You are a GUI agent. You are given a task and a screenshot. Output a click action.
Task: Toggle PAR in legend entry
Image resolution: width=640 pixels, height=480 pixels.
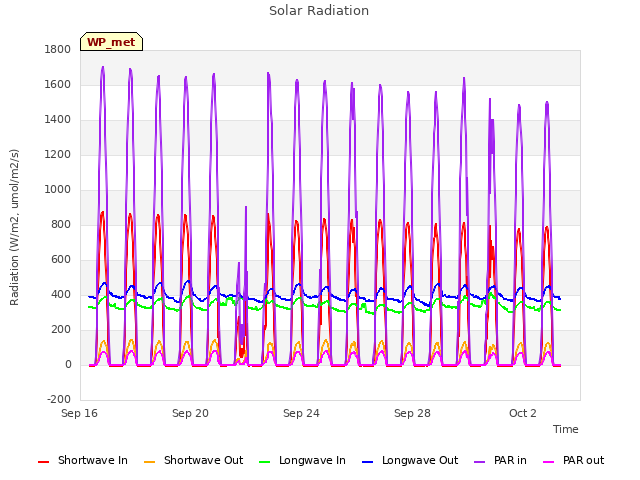pyautogui.click(x=500, y=460)
